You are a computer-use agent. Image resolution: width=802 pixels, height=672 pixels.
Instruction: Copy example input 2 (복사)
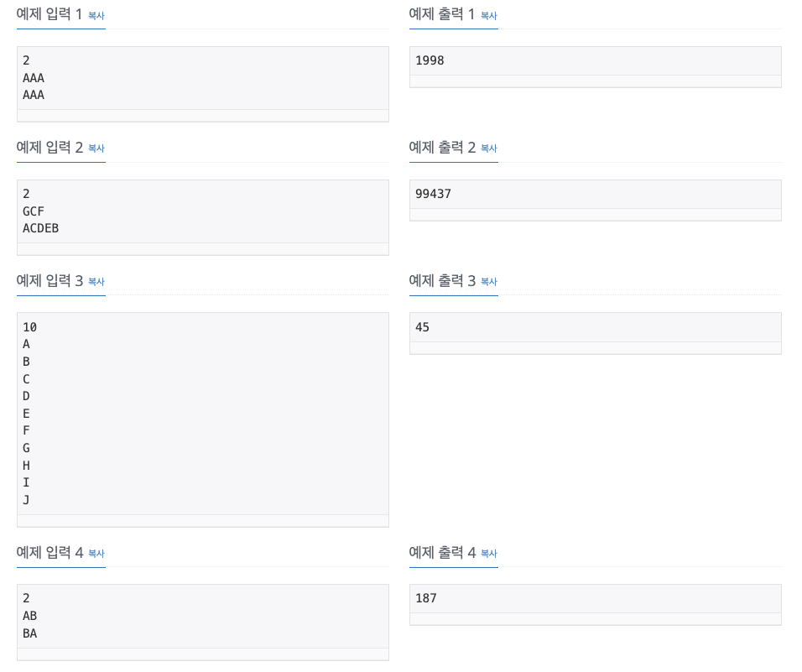96,148
